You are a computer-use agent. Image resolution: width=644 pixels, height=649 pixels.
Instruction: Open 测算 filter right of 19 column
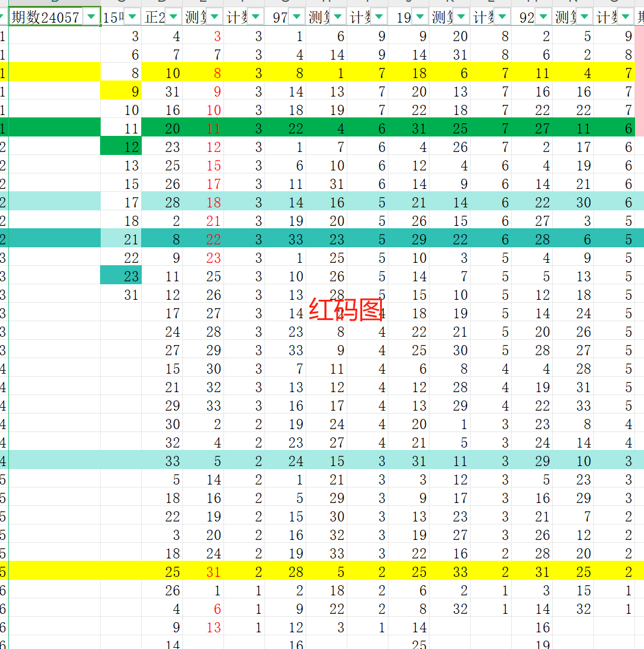461,17
